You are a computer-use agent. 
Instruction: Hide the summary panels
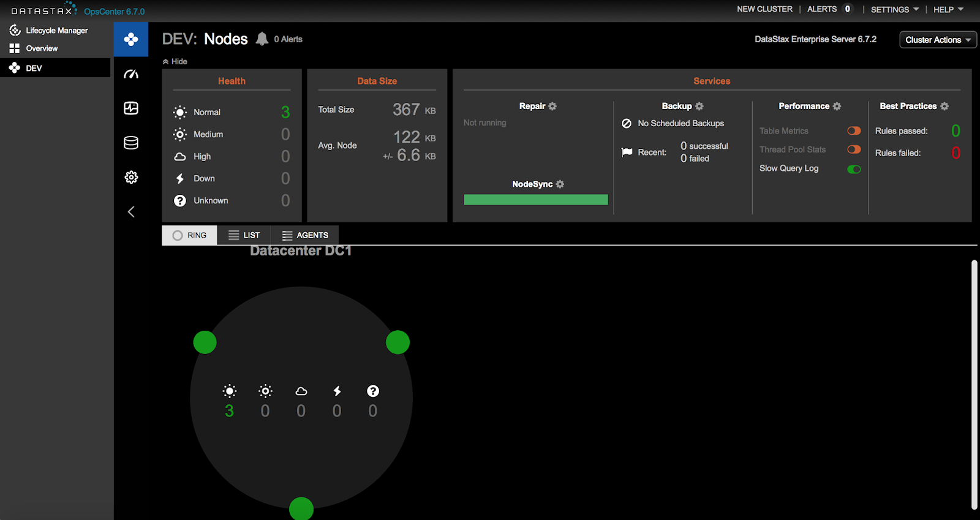click(x=175, y=61)
